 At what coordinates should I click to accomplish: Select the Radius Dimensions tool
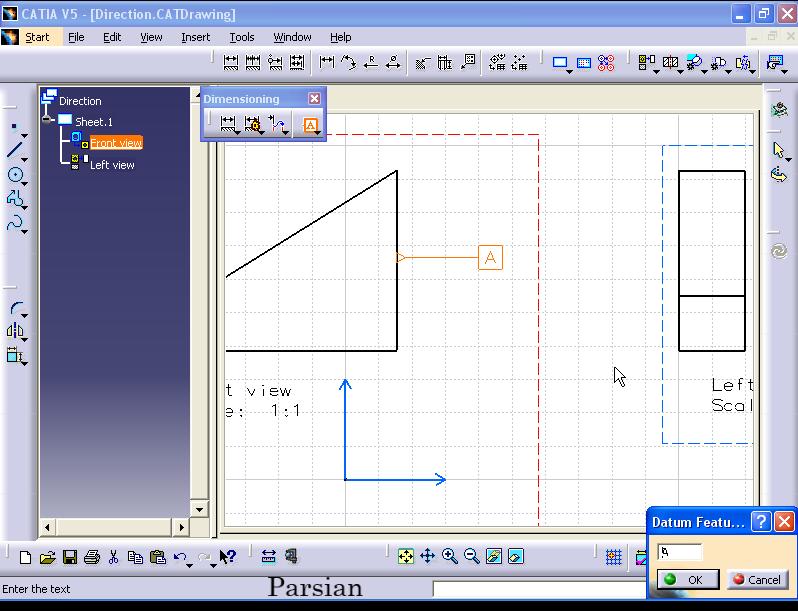[371, 63]
